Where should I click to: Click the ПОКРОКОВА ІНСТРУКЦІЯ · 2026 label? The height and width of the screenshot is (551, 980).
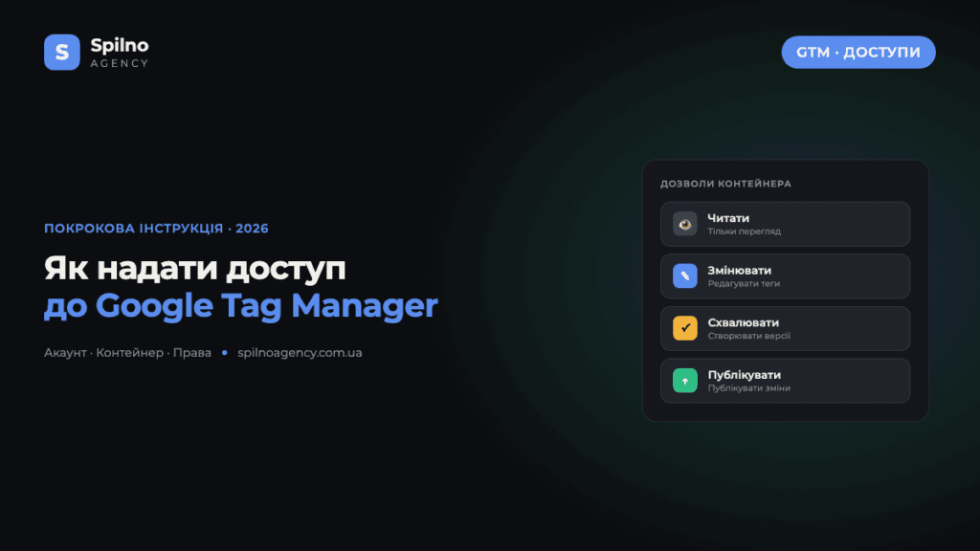tap(156, 228)
